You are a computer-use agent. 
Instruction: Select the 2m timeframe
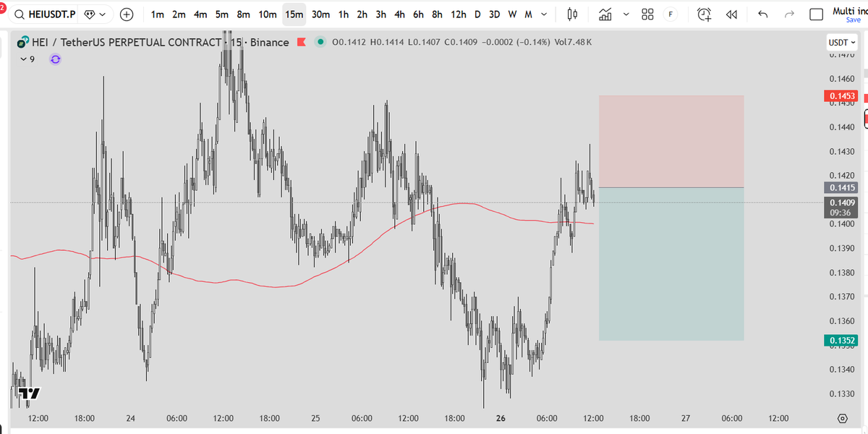[x=179, y=14]
